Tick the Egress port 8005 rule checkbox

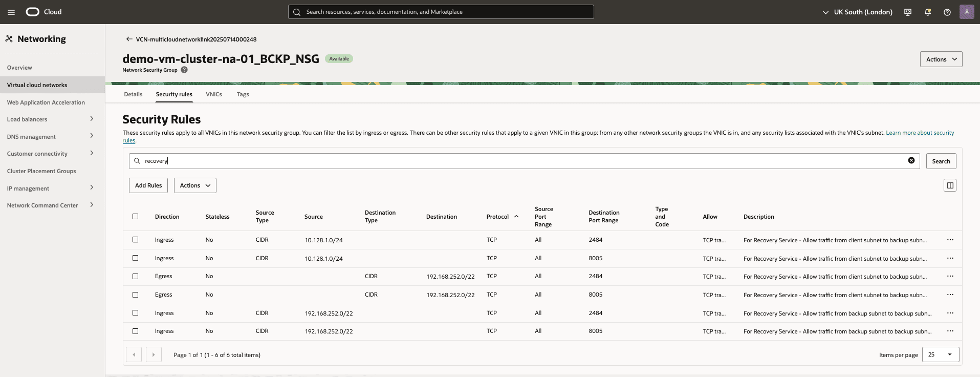pos(136,295)
